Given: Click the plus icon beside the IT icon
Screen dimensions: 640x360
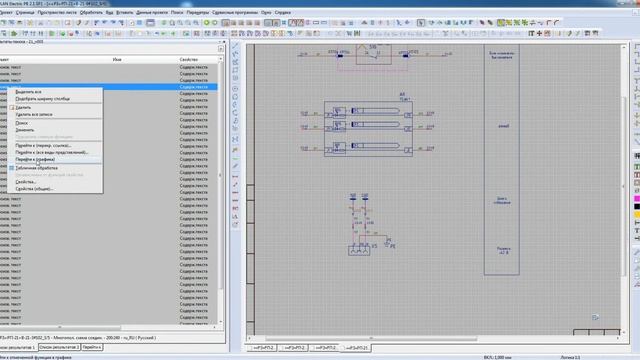Looking at the screenshot, I should pos(539,33).
